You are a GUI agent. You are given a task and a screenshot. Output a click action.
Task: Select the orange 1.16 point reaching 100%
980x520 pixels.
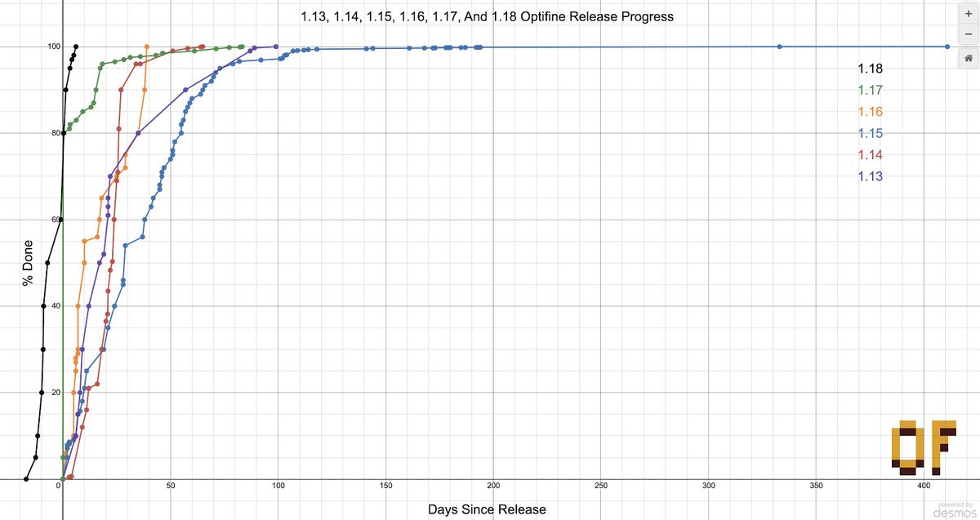146,47
